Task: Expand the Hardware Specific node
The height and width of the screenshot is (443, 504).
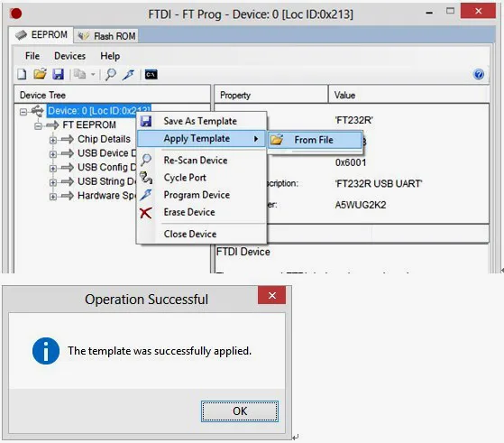Action: click(x=53, y=197)
